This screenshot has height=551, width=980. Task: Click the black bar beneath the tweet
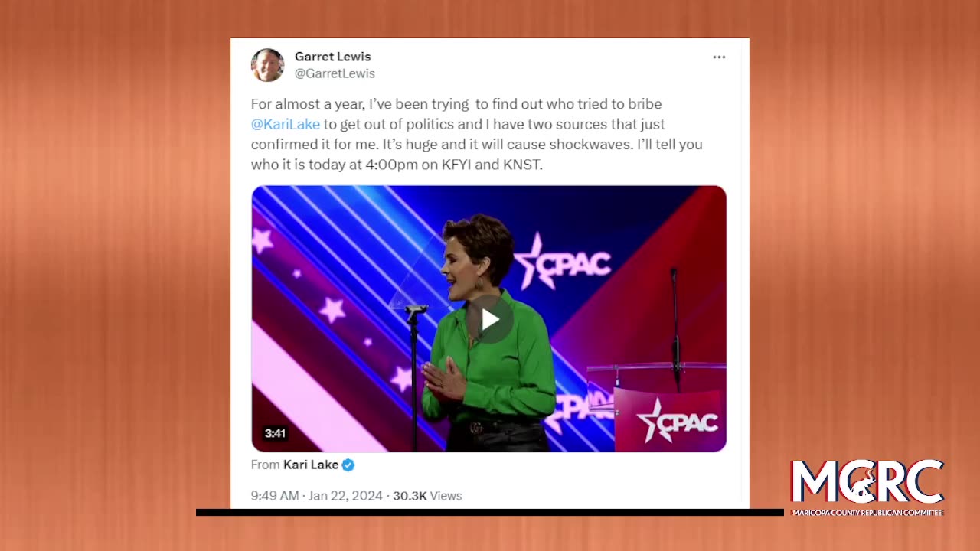point(490,512)
